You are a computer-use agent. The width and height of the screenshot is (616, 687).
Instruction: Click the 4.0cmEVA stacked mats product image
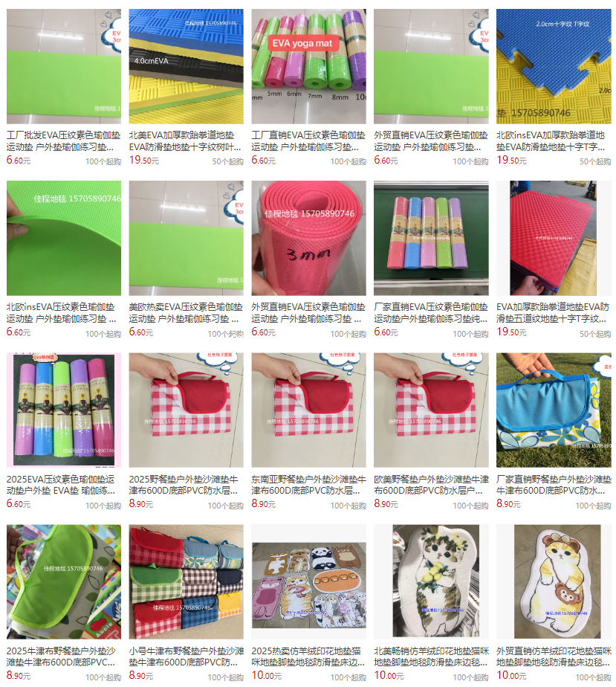[186, 66]
